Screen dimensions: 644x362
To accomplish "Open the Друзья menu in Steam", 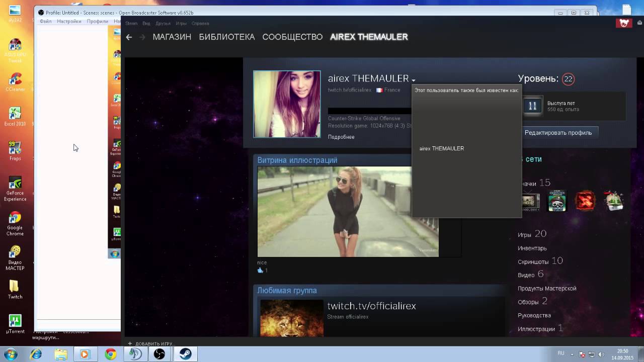I will point(163,23).
